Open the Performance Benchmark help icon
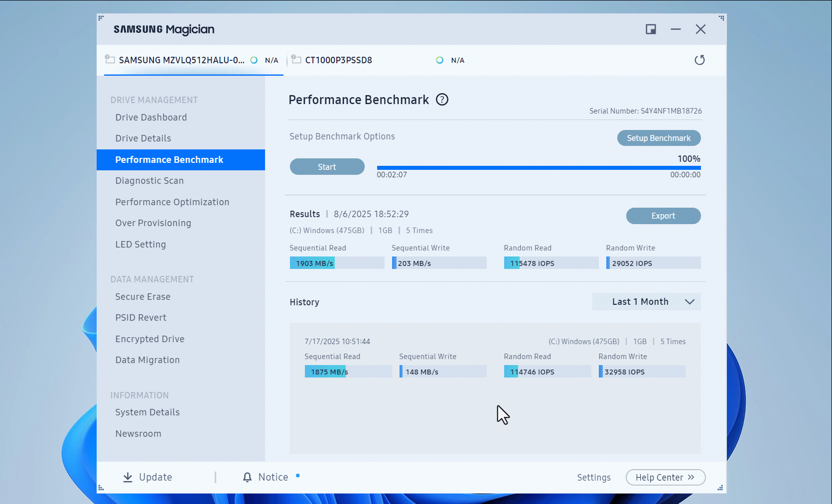Screen dimensions: 832x504 pyautogui.click(x=442, y=100)
